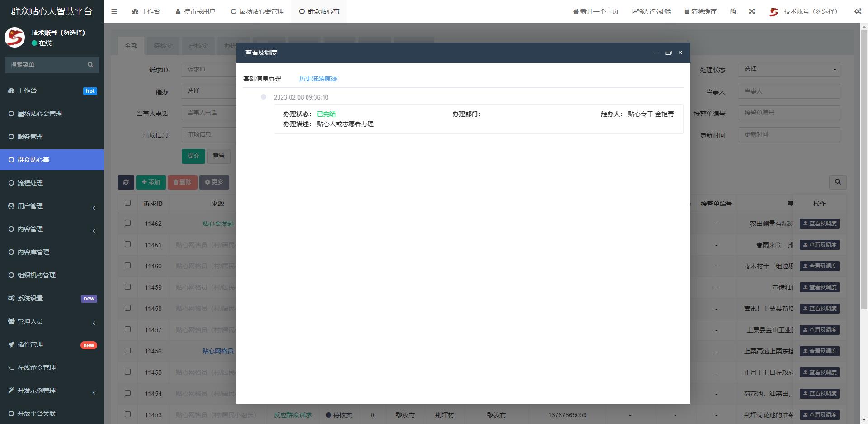Switch to 待审核用户 top tab

(195, 11)
